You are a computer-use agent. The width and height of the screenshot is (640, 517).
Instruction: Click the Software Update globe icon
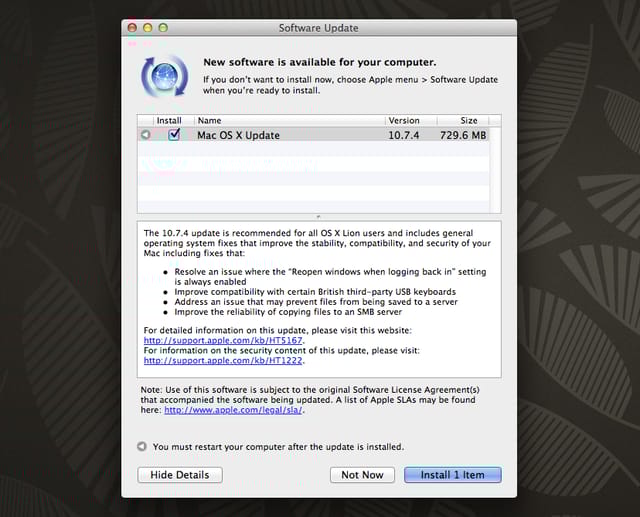pyautogui.click(x=164, y=77)
